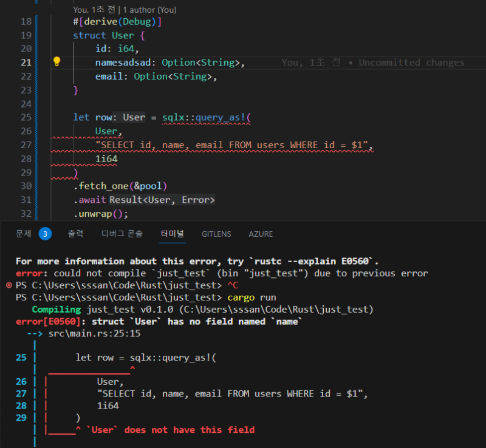Click the problems count badge showing 3

tap(45, 234)
